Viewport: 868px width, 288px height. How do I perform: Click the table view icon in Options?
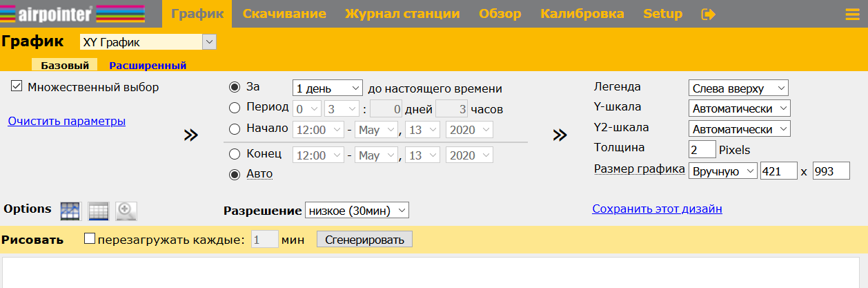[x=99, y=211]
